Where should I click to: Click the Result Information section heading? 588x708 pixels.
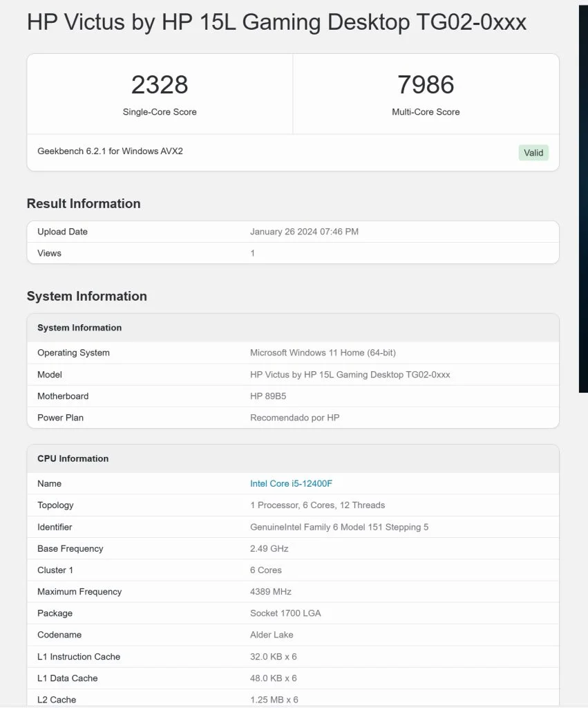(84, 204)
